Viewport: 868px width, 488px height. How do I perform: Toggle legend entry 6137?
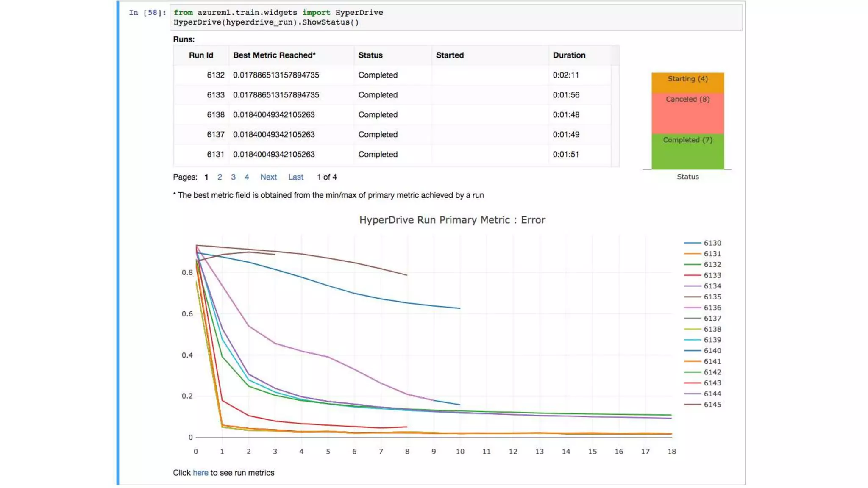[702, 318]
